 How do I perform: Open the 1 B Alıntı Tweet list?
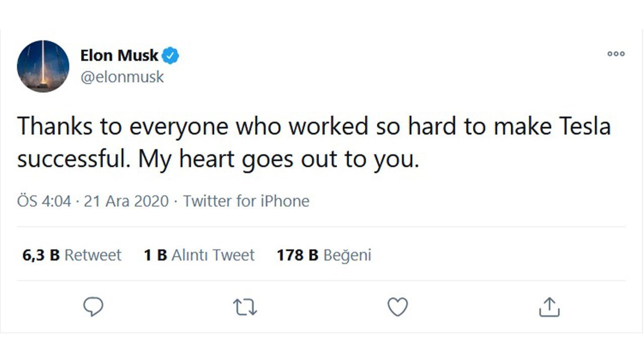(x=199, y=255)
